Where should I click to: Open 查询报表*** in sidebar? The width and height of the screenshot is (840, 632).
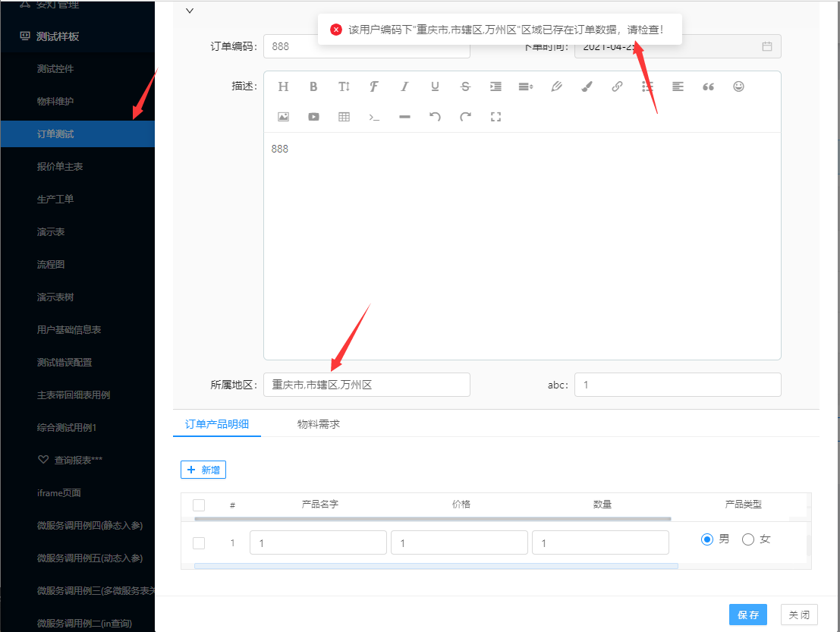[77, 460]
